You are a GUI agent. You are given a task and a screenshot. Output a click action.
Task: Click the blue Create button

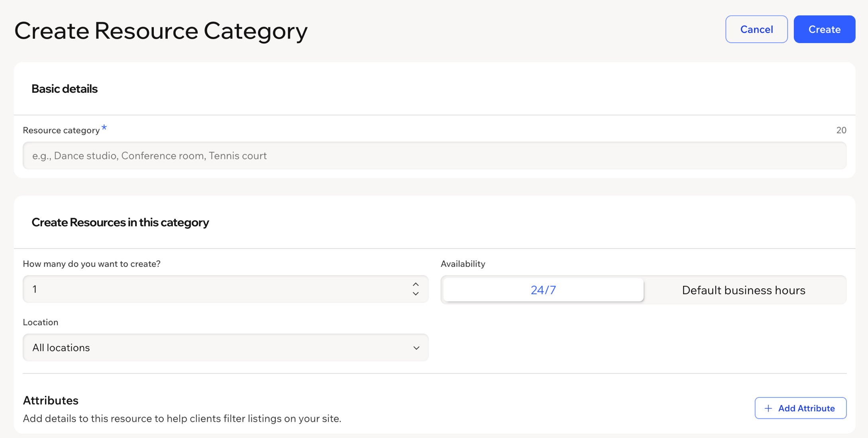[x=824, y=29]
